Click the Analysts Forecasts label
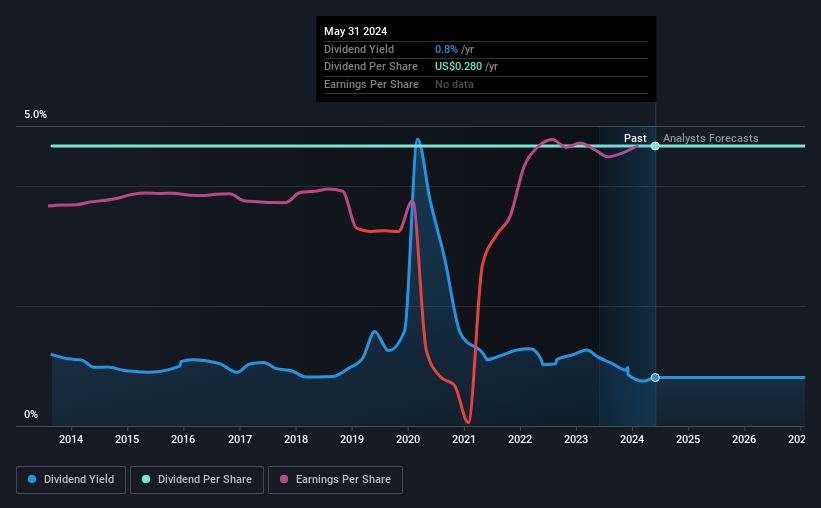 [x=711, y=138]
